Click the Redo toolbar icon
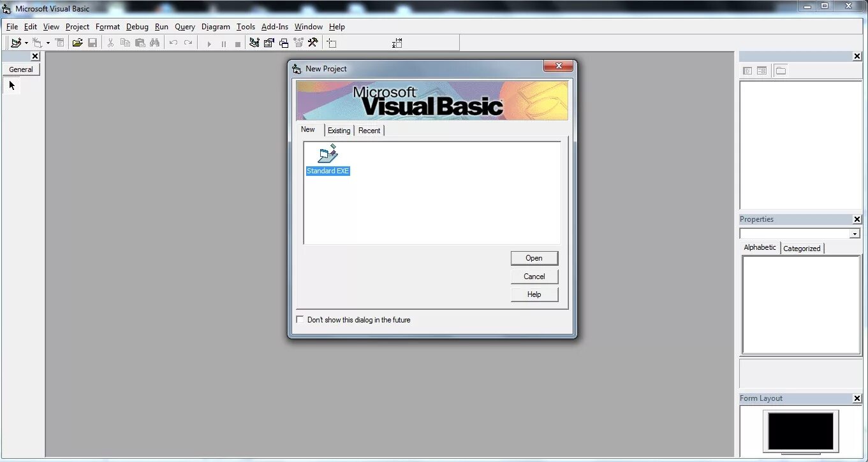 tap(188, 43)
